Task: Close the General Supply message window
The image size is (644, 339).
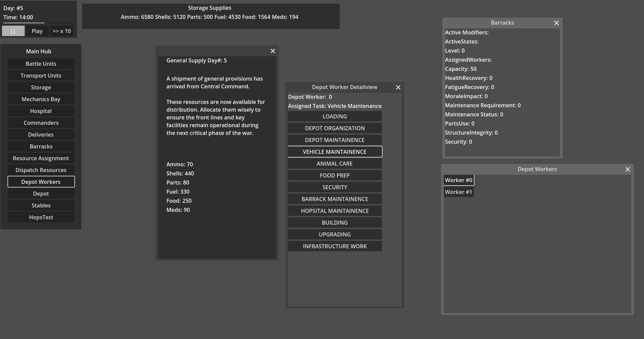Action: pos(273,51)
